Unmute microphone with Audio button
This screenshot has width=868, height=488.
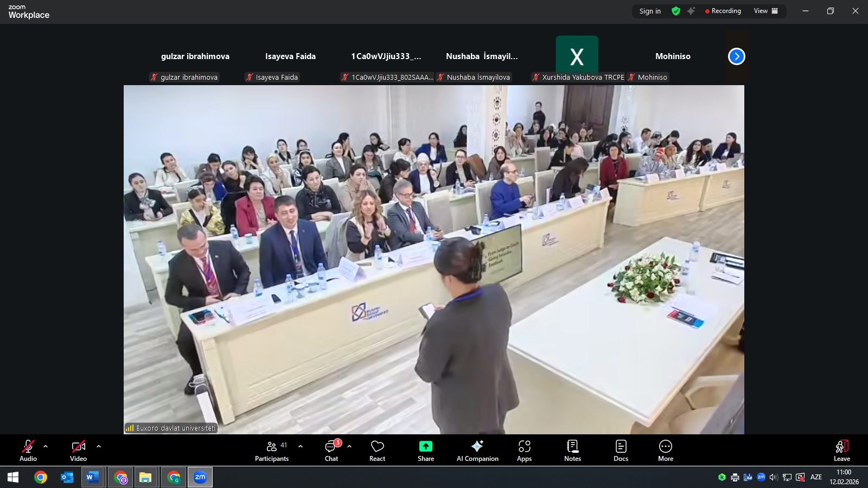pos(28,450)
